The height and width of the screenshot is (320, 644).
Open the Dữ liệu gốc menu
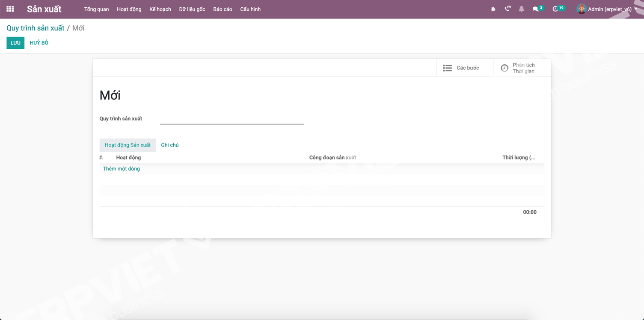coord(192,9)
